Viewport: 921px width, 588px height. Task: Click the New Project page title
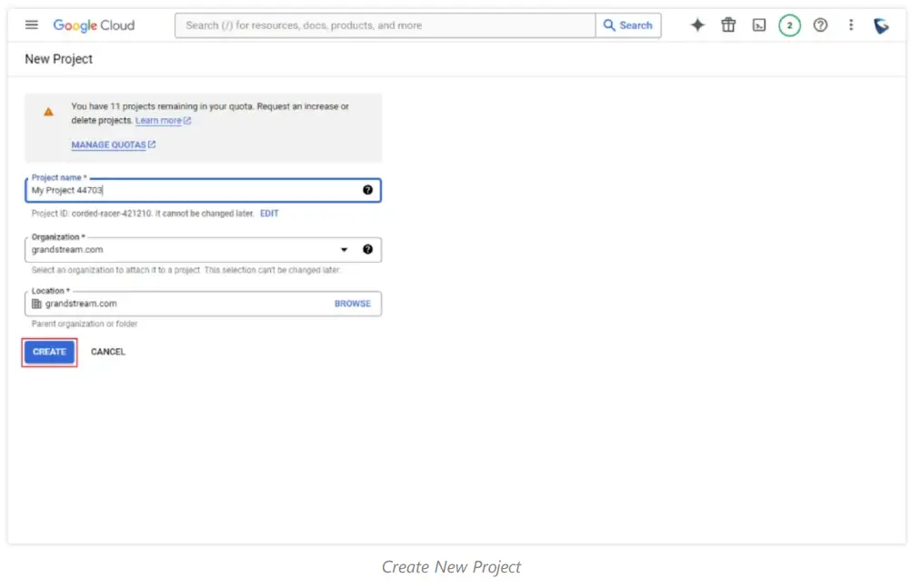pos(59,59)
